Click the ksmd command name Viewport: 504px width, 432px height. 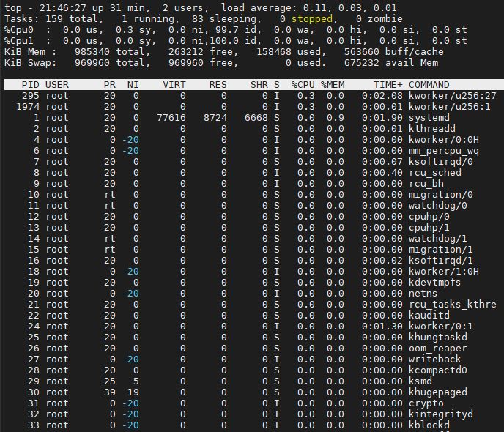click(x=420, y=381)
